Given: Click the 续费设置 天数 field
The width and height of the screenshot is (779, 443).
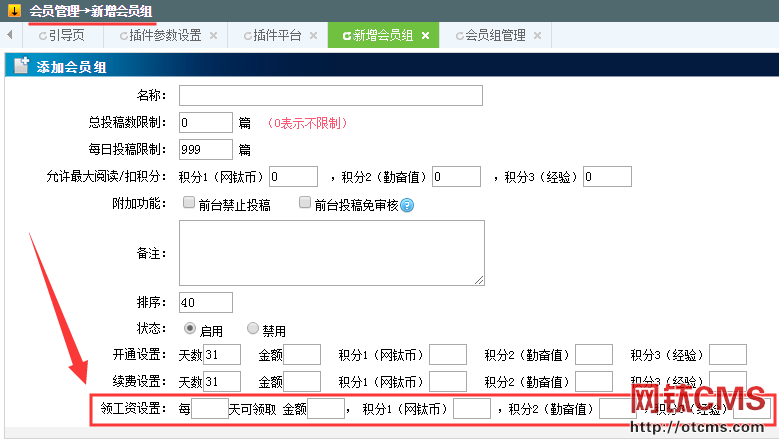Looking at the screenshot, I should [x=222, y=381].
